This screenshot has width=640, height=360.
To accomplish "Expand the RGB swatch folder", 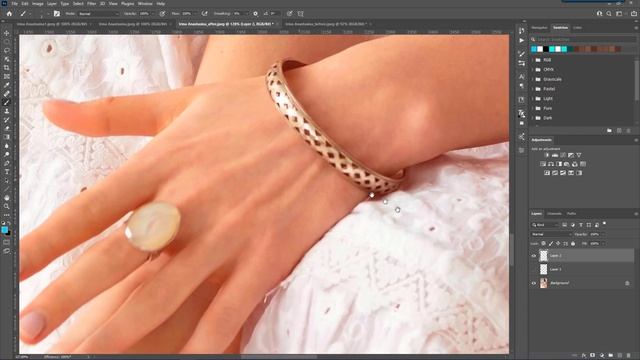I will 532,60.
